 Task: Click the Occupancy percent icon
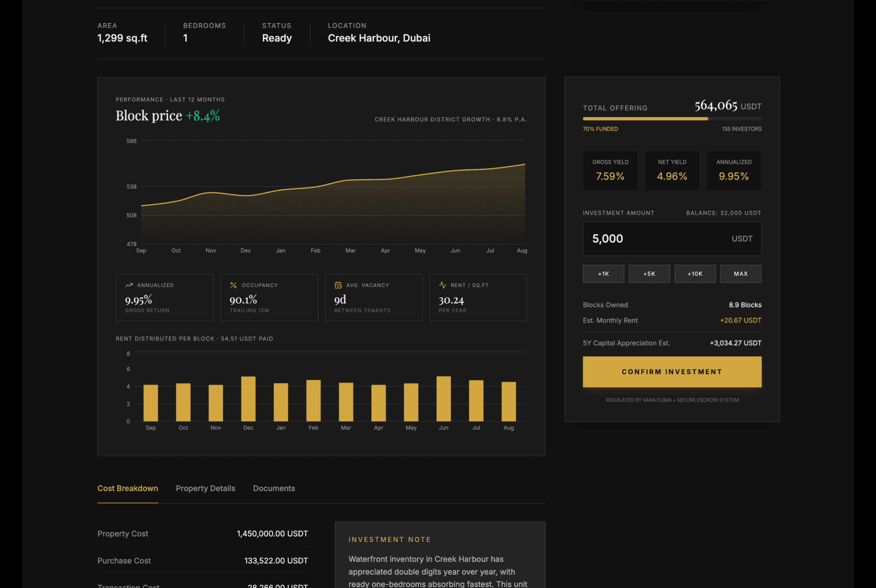[x=234, y=285]
